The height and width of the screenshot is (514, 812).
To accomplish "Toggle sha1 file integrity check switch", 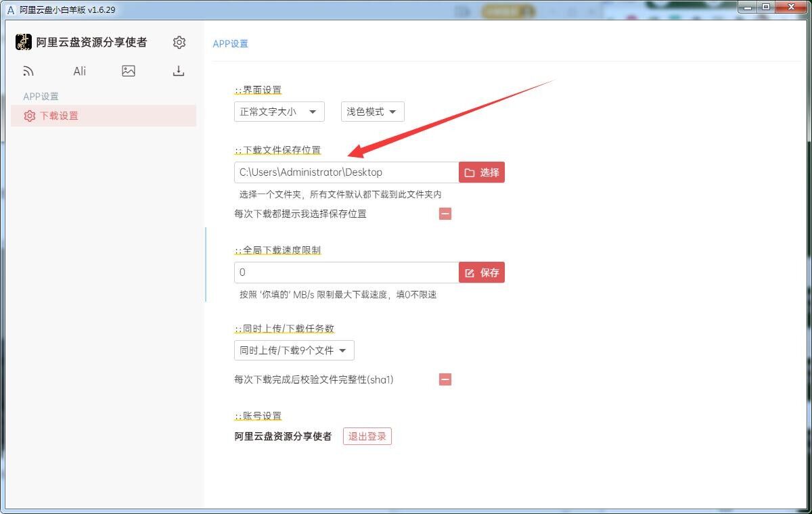I will coord(445,379).
